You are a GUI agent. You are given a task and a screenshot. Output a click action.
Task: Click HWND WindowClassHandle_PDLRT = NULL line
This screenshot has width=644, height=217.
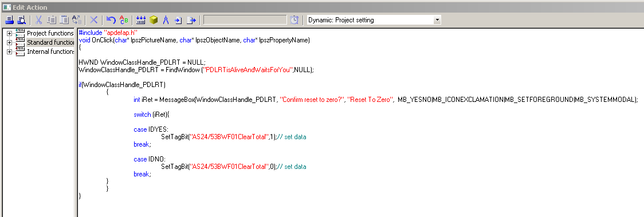coord(142,62)
